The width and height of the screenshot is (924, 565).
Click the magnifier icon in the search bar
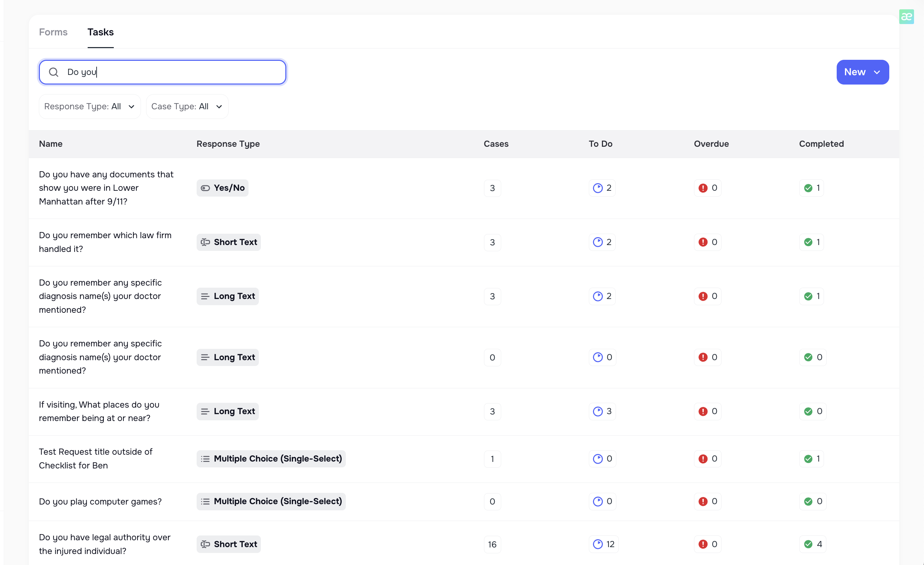coord(54,72)
